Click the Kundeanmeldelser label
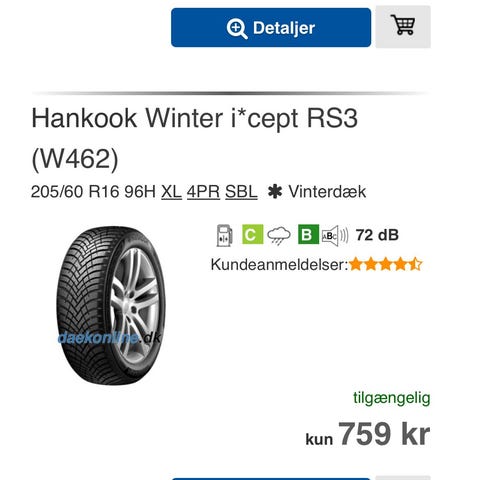Image resolution: width=480 pixels, height=480 pixels. coord(279,265)
